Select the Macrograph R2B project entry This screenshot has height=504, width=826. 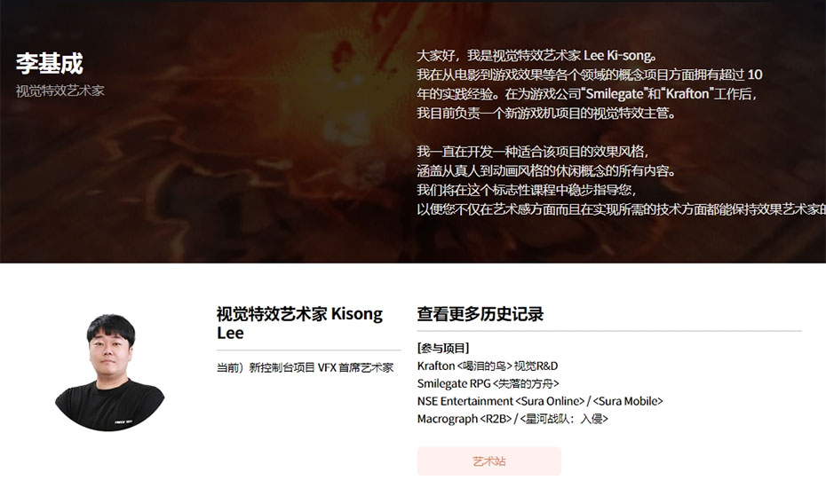[x=512, y=420]
